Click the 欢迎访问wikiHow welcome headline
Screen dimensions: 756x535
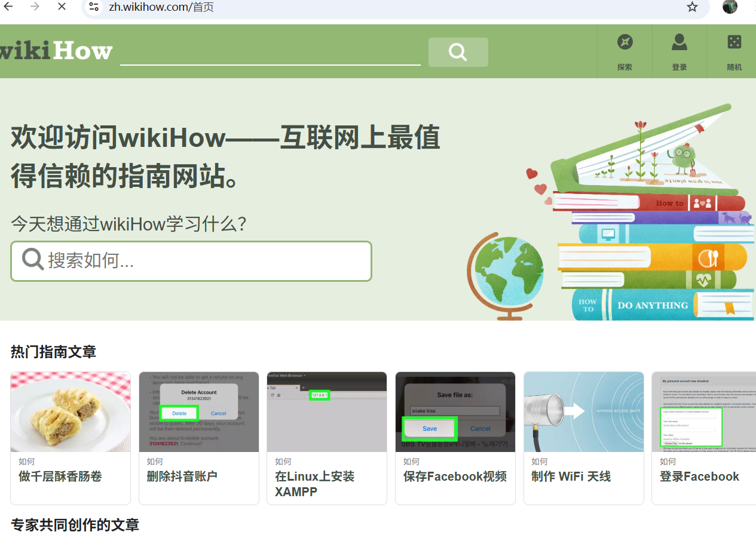tap(226, 156)
